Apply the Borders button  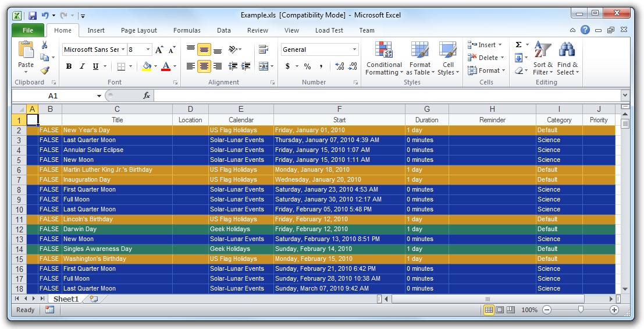121,66
